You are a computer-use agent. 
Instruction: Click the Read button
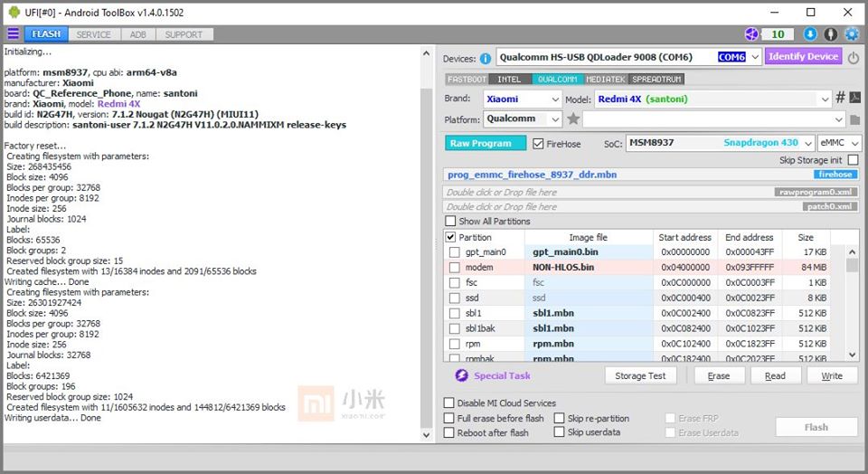pyautogui.click(x=775, y=376)
